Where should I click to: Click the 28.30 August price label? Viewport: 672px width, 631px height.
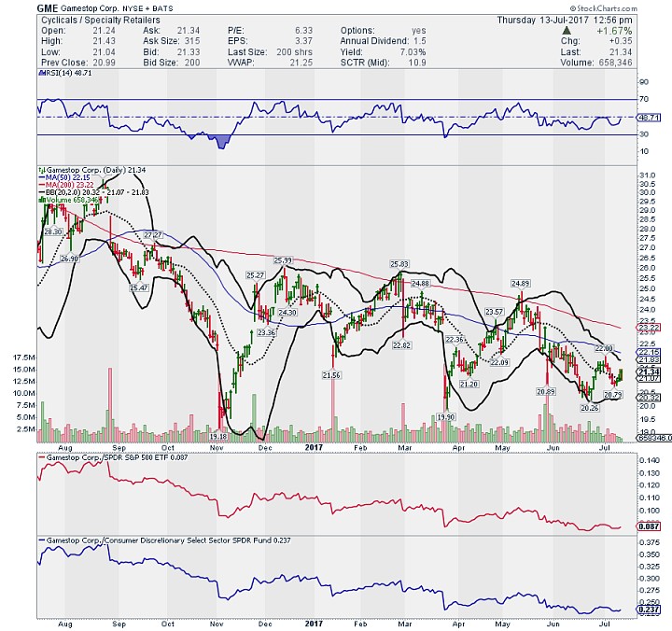[53, 231]
